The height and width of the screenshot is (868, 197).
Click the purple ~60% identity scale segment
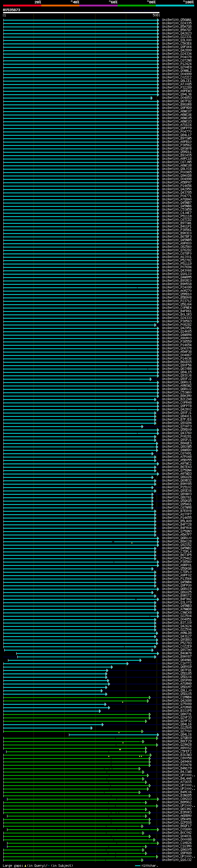coord(98,6)
